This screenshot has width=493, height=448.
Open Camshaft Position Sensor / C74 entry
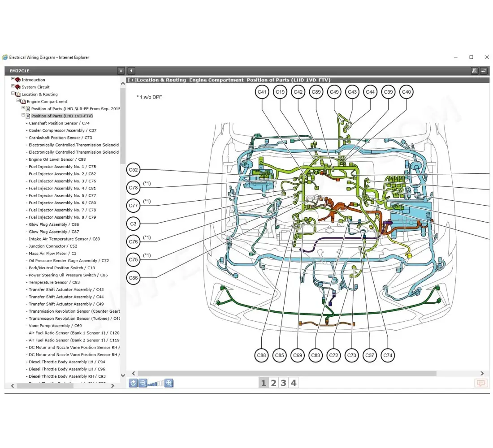[x=59, y=123]
